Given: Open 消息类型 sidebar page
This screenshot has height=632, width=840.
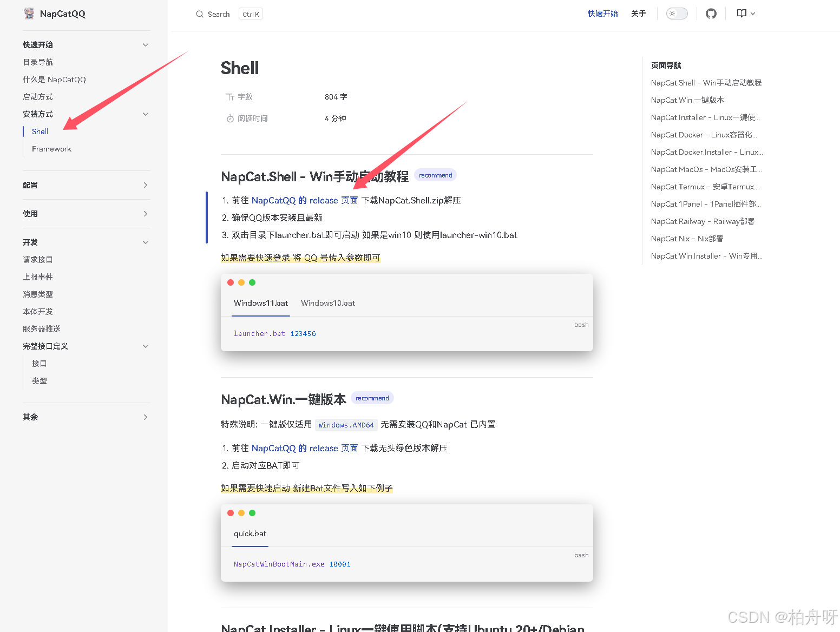Looking at the screenshot, I should pyautogui.click(x=38, y=294).
